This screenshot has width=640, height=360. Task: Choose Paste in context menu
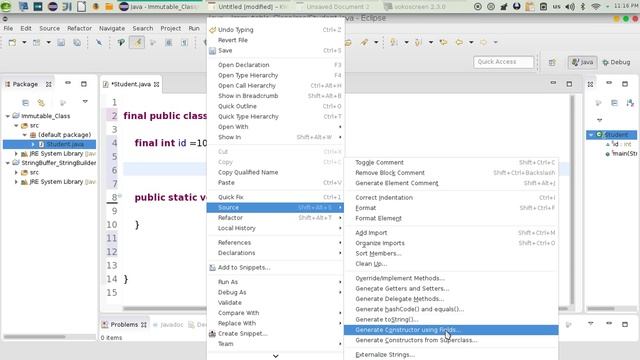(276, 182)
